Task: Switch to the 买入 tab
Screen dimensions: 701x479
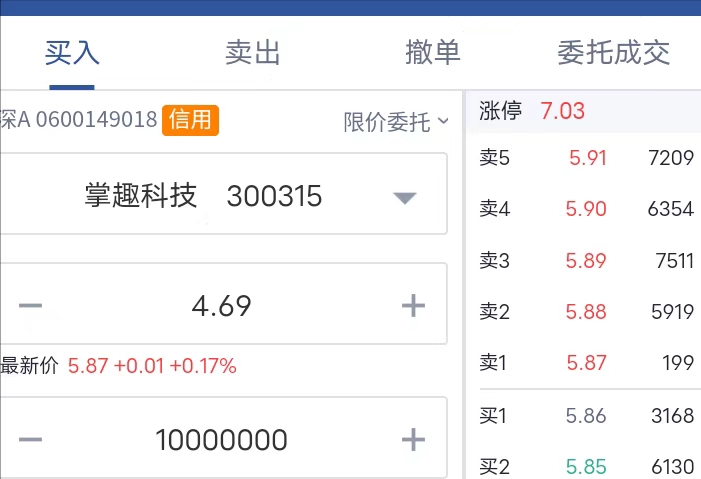Action: tap(72, 53)
